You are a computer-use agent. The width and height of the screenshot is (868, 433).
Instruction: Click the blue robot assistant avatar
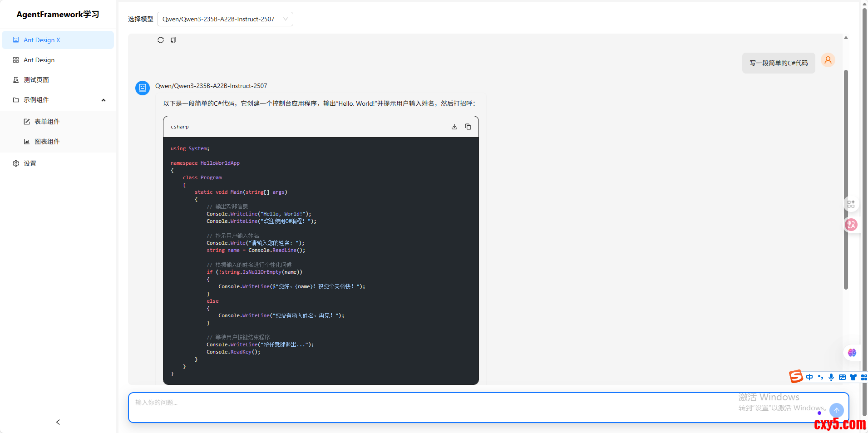coord(143,88)
